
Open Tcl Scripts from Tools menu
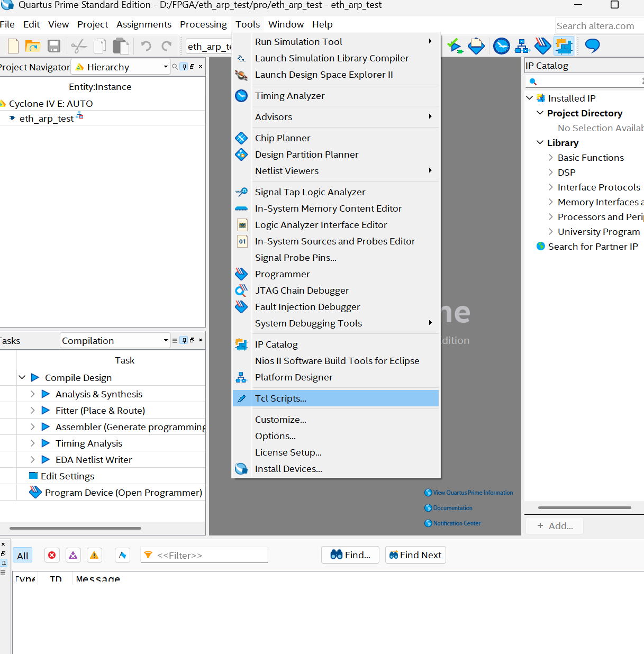pos(335,398)
